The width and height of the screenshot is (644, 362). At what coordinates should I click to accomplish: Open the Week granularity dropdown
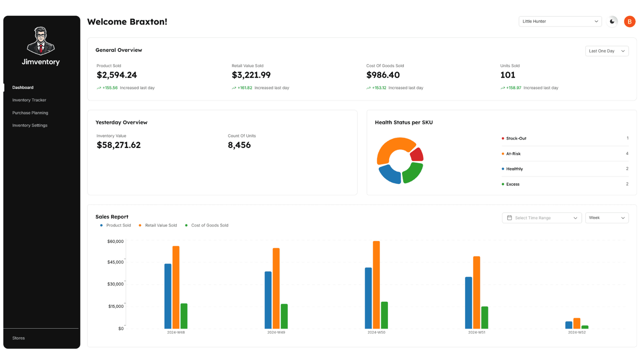(x=607, y=218)
